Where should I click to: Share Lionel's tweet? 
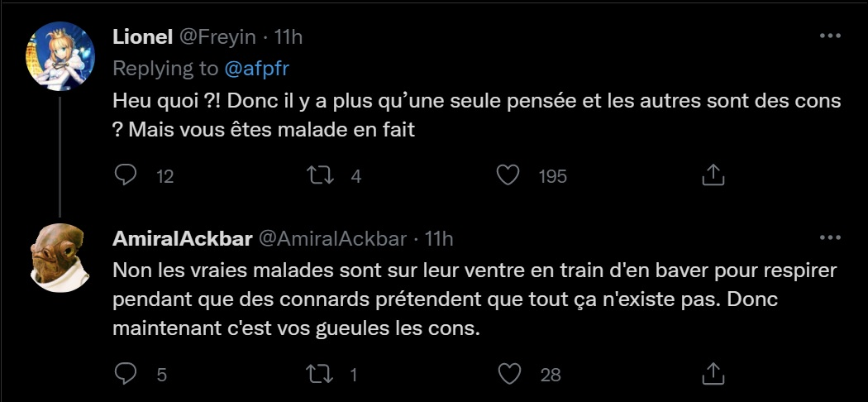click(713, 175)
